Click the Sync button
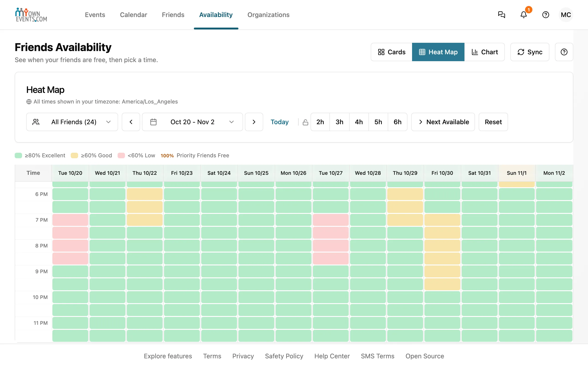The image size is (588, 368). click(x=530, y=52)
